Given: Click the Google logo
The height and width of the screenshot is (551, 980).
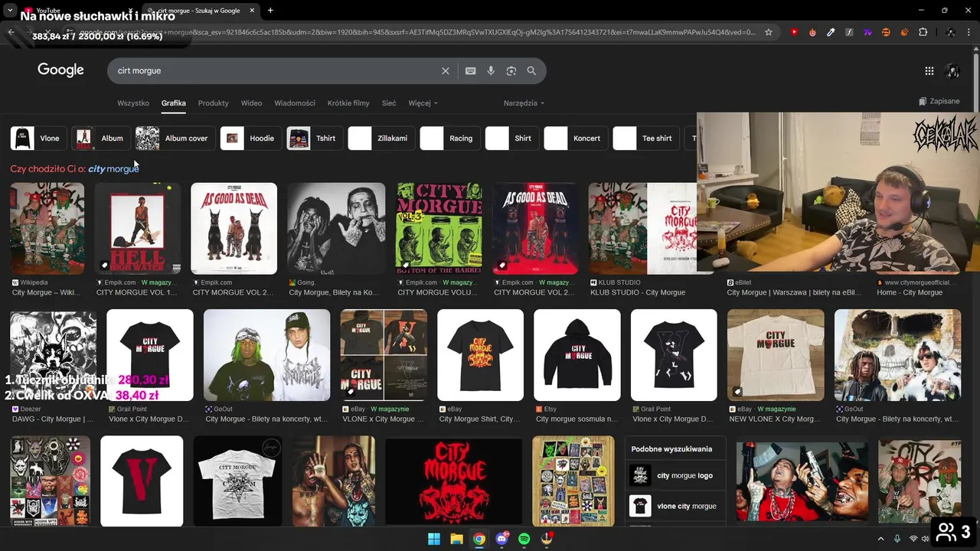Looking at the screenshot, I should point(60,70).
